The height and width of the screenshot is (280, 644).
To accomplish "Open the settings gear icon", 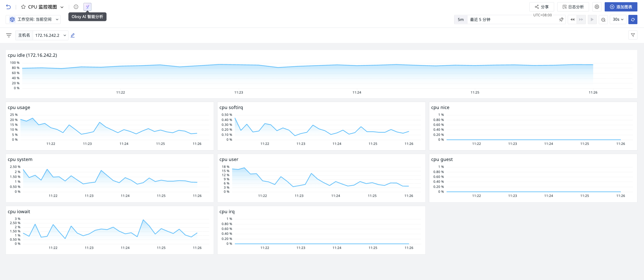I will point(597,7).
